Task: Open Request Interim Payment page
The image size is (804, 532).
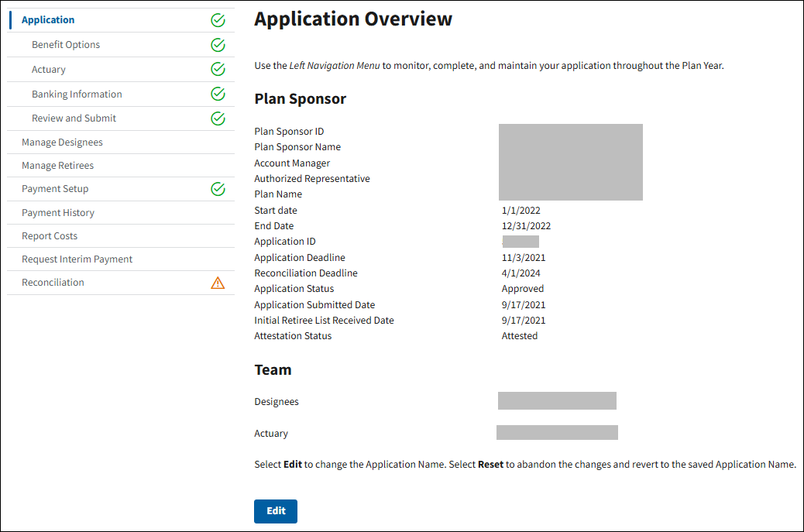Action: pos(77,259)
